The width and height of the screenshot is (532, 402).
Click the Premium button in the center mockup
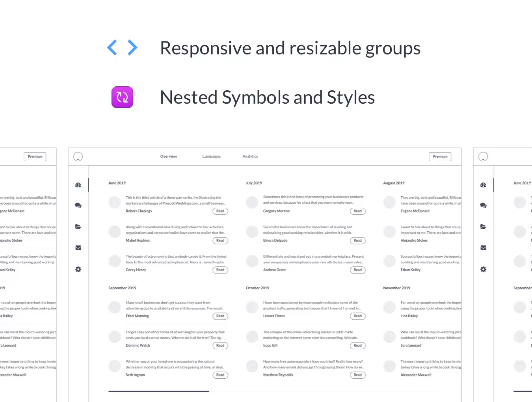(440, 157)
